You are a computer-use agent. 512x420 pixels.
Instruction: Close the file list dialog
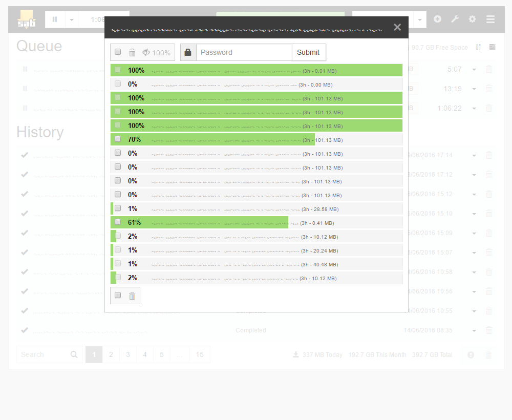click(x=397, y=27)
